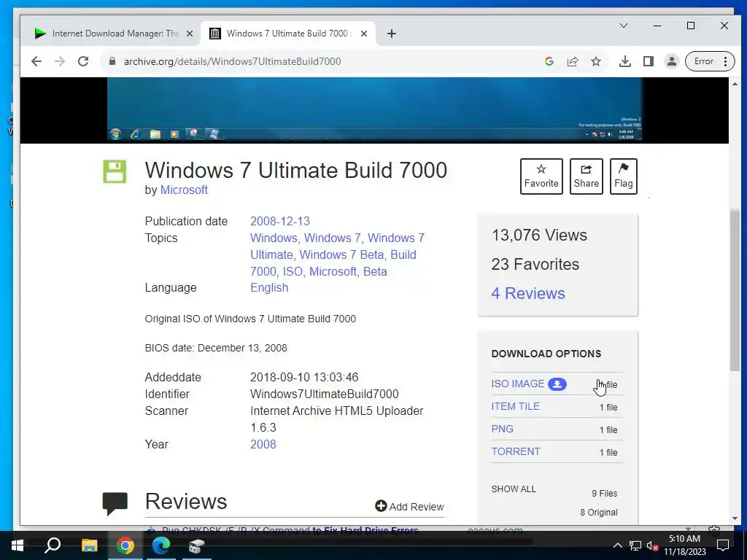
Task: Open File Explorer from taskbar
Action: click(x=89, y=545)
